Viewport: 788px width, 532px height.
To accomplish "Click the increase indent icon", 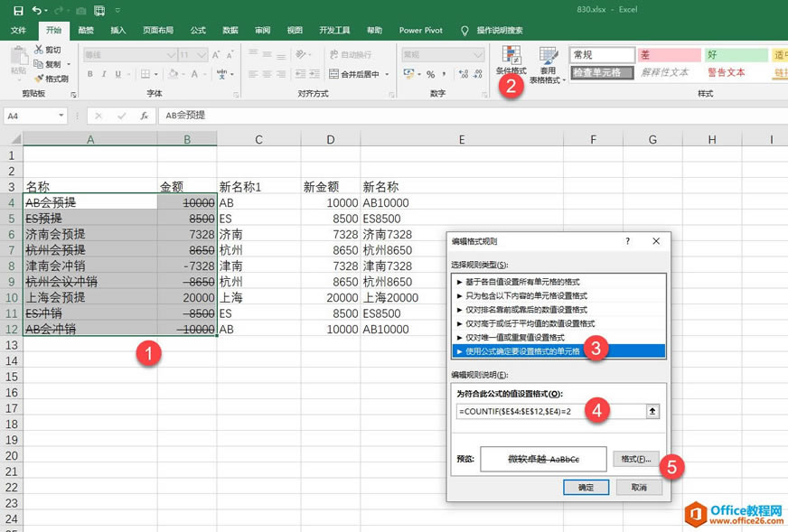I will (x=314, y=74).
